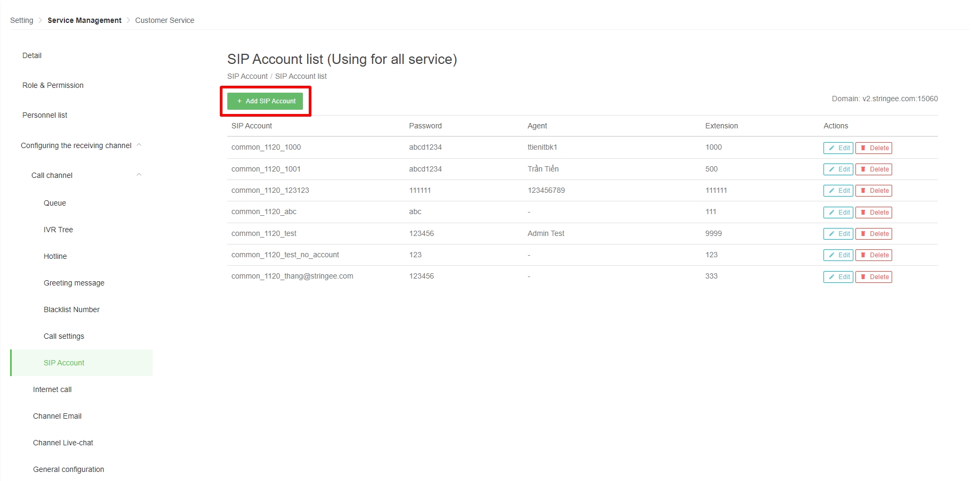The image size is (980, 481).
Task: Go to IVR Tree settings
Action: tap(58, 230)
